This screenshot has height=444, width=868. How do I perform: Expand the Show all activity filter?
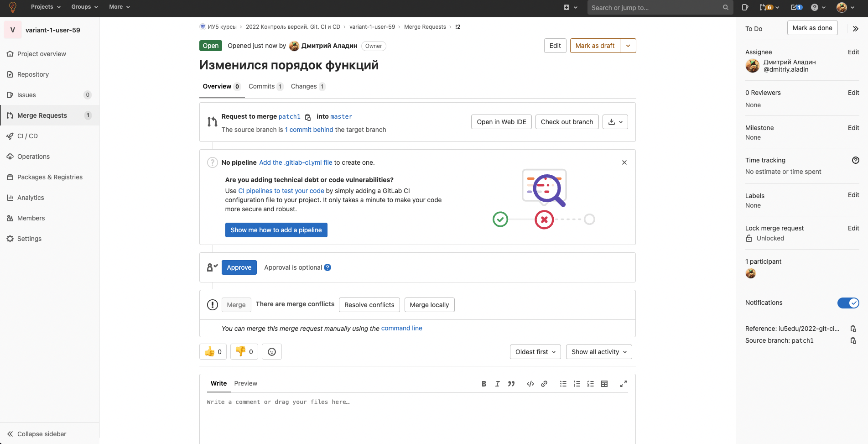pyautogui.click(x=598, y=352)
